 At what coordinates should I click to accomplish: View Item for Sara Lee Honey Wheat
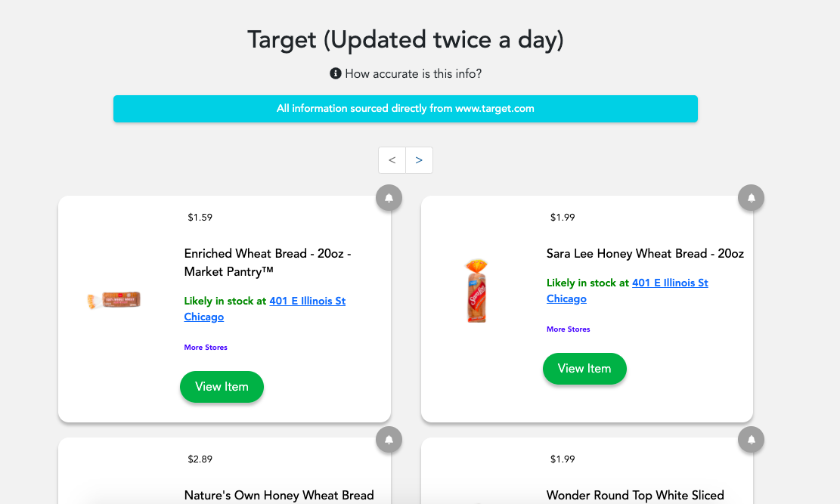point(584,368)
